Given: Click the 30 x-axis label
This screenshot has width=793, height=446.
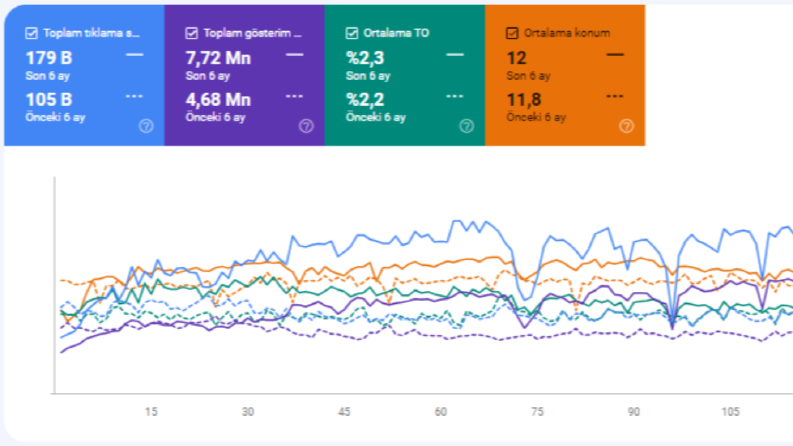Looking at the screenshot, I should pos(248,412).
